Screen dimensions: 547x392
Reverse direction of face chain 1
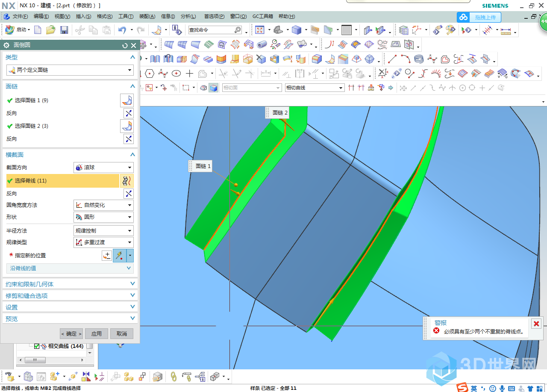(128, 113)
